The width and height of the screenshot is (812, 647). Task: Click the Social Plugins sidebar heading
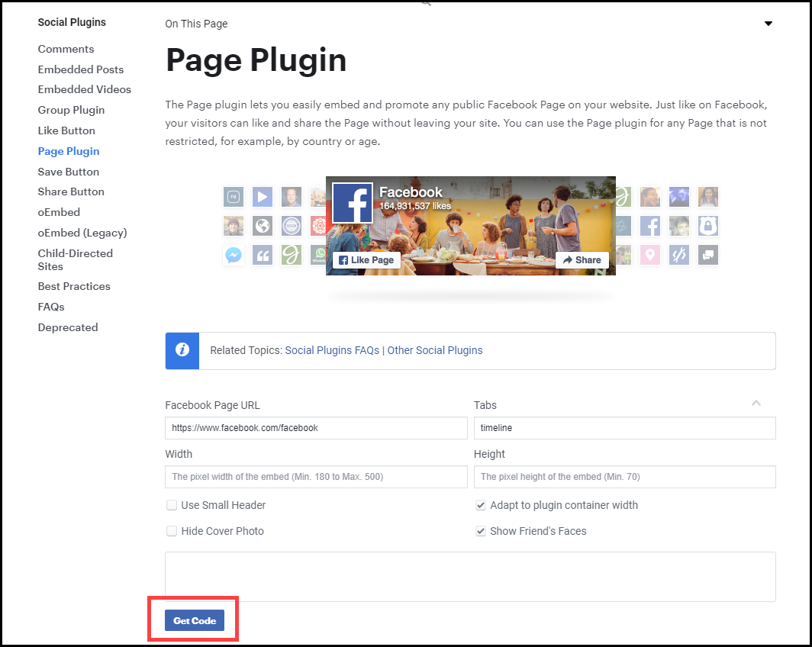click(x=72, y=22)
